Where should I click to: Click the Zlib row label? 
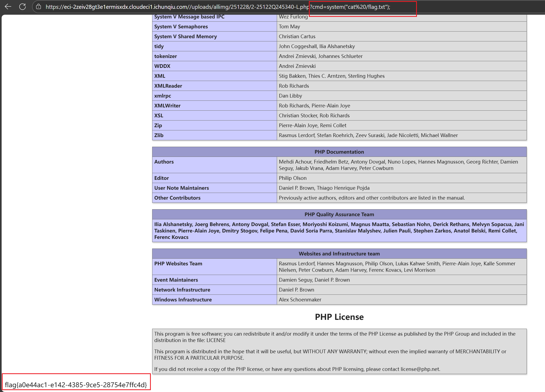coord(159,135)
